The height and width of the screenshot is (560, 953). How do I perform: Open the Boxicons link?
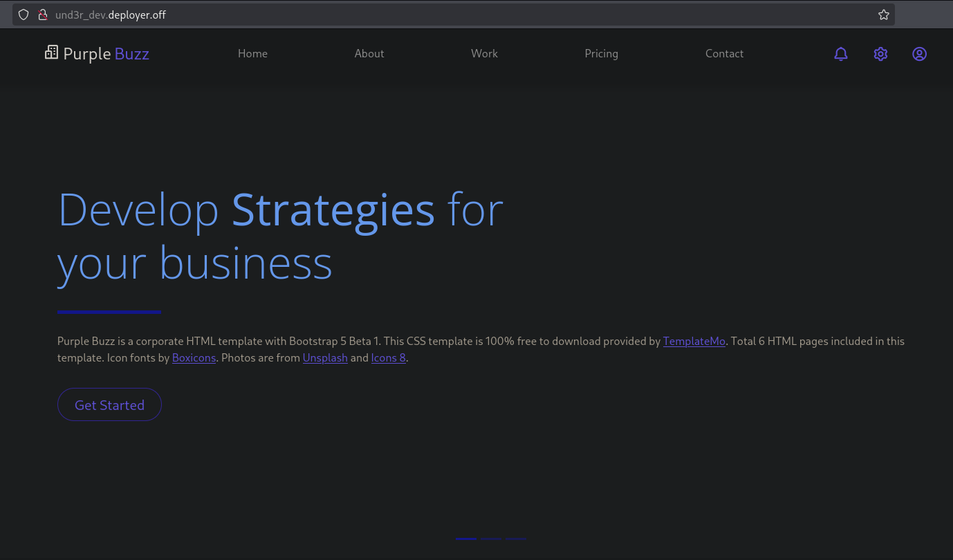(x=194, y=358)
